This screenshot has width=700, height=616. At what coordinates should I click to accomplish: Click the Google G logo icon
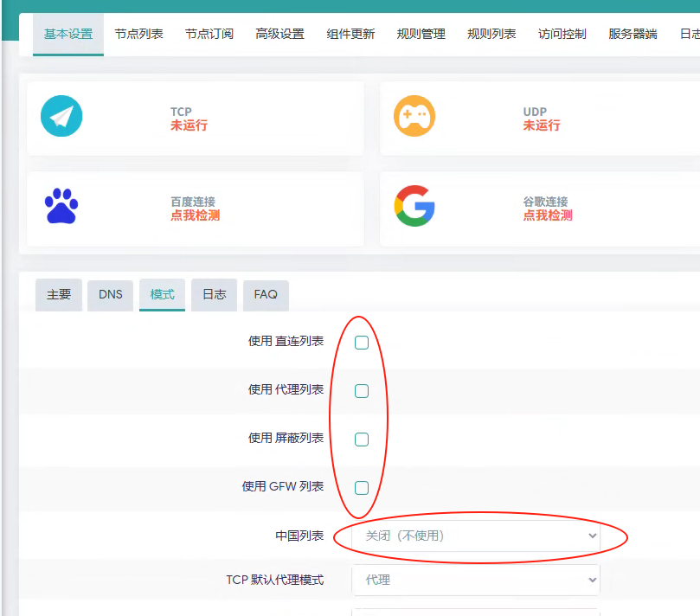414,206
